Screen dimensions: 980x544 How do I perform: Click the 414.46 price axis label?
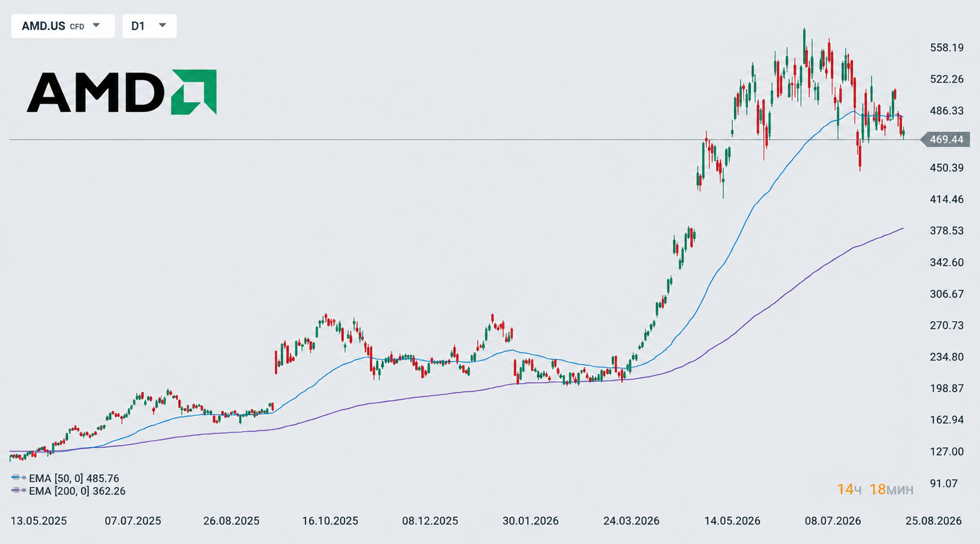(947, 199)
